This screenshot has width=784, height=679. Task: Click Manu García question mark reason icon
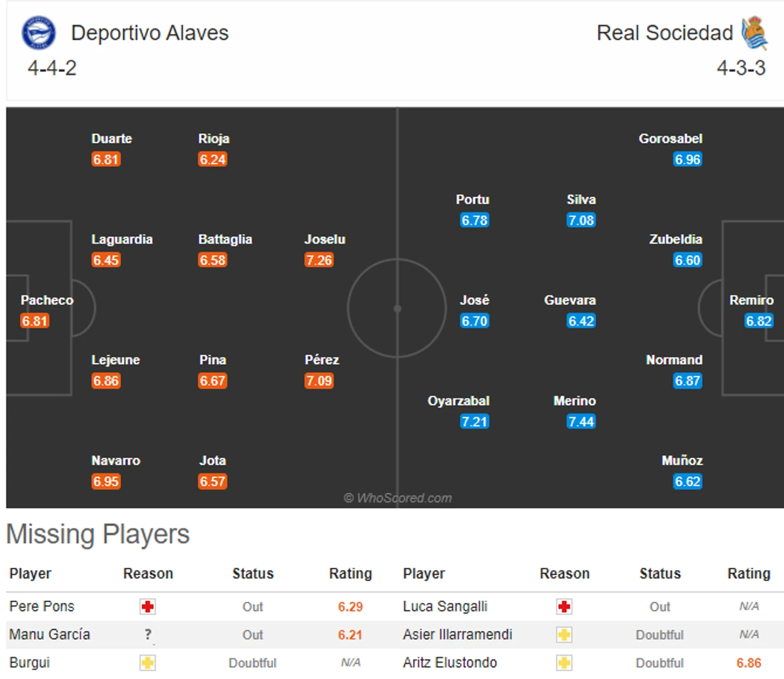tap(148, 634)
